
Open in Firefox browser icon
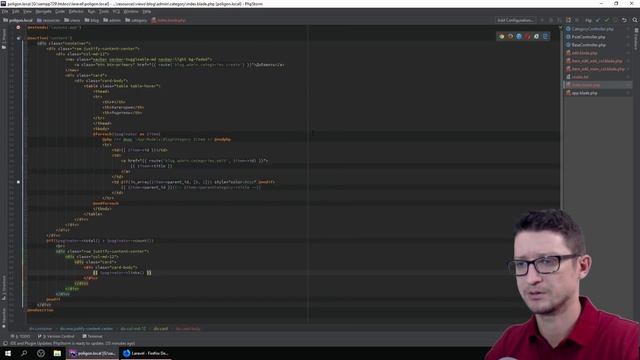510,36
